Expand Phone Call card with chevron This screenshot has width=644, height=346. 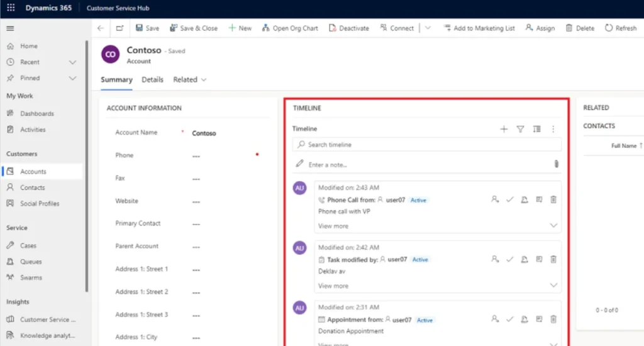[553, 226]
